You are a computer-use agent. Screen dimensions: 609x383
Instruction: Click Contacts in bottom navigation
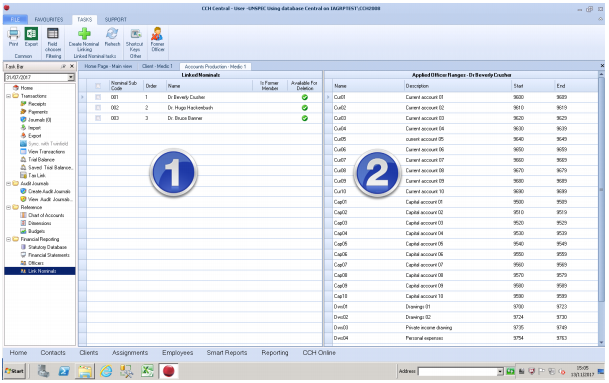coord(53,353)
